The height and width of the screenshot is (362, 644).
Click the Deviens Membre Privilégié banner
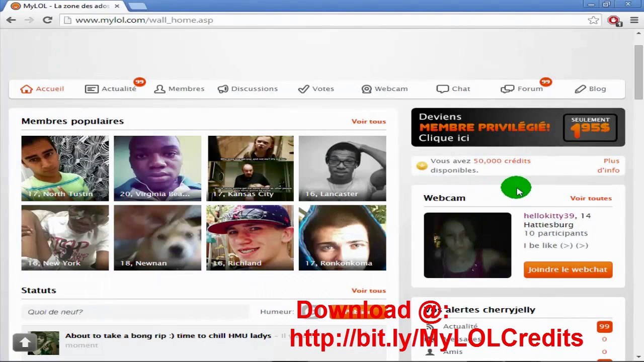click(518, 128)
